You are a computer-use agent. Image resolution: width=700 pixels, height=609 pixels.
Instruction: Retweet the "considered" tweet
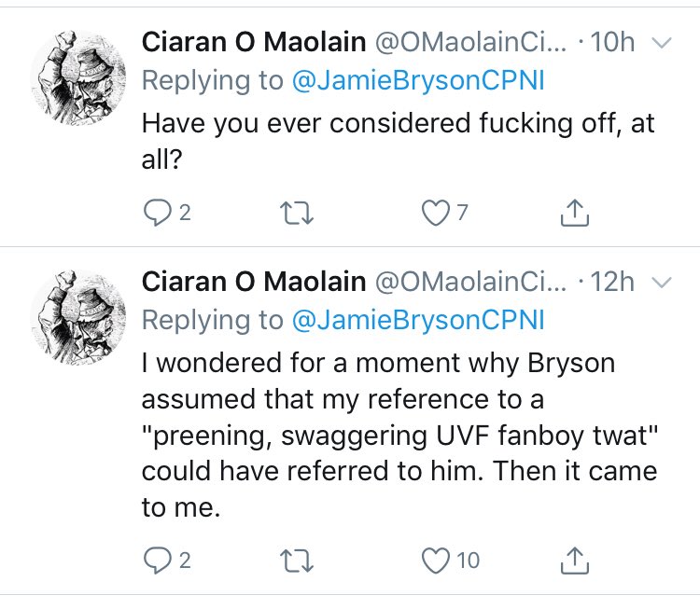click(x=296, y=214)
